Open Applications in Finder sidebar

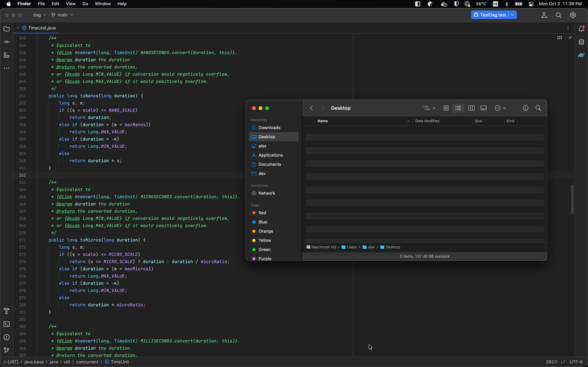click(270, 155)
